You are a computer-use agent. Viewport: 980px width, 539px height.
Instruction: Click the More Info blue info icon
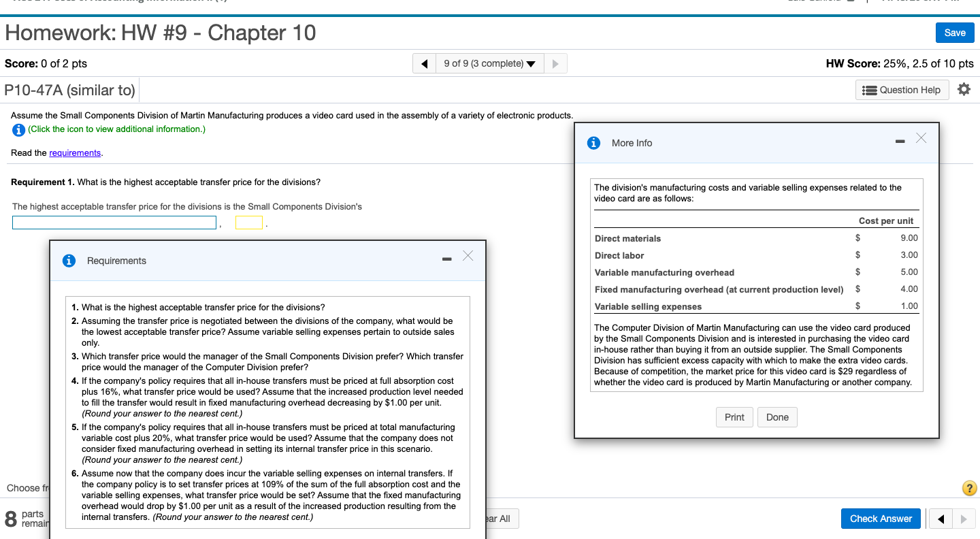point(594,143)
